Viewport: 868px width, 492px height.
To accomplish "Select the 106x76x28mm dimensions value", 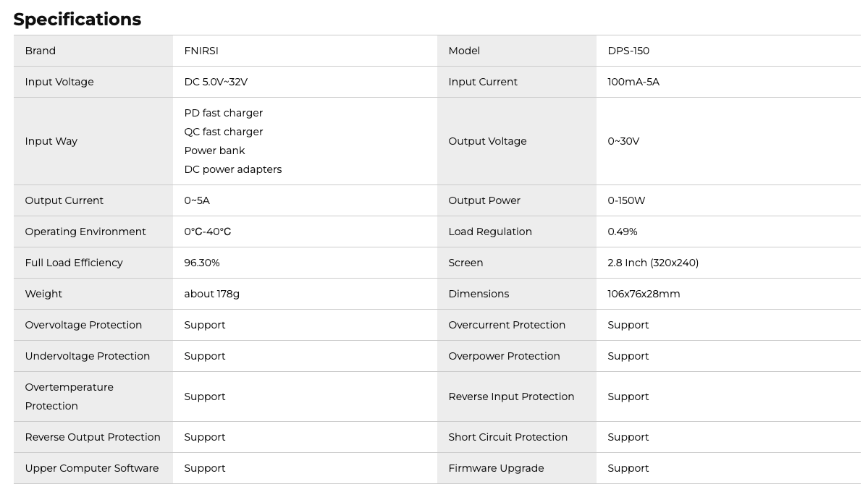I will [644, 294].
